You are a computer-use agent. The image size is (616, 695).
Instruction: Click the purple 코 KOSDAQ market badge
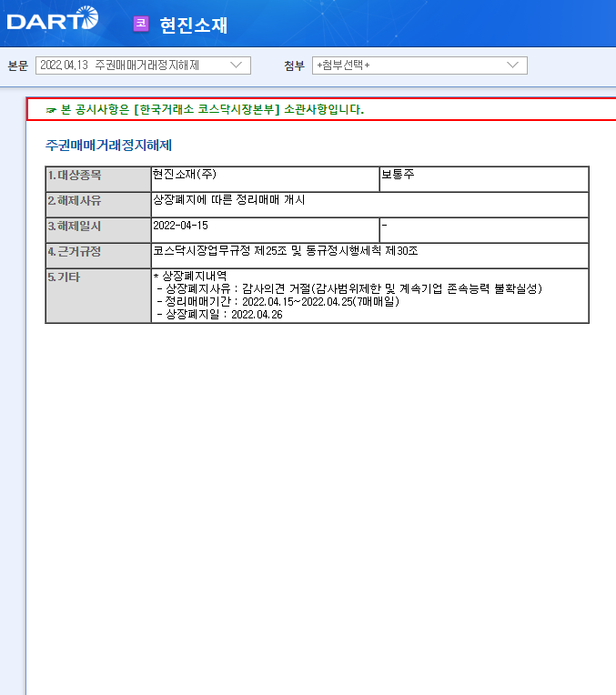coord(141,24)
